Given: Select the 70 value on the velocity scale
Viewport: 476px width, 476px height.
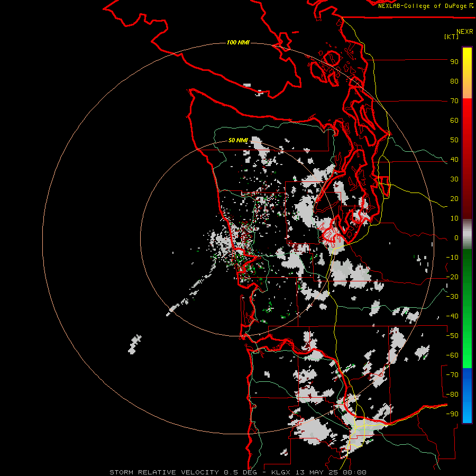Looking at the screenshot, I should pyautogui.click(x=454, y=101).
